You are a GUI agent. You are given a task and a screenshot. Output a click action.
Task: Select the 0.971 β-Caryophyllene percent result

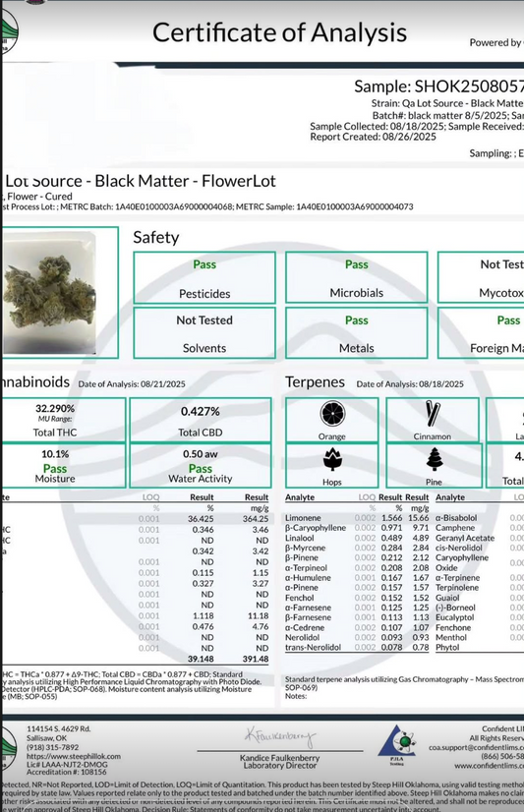pos(392,528)
